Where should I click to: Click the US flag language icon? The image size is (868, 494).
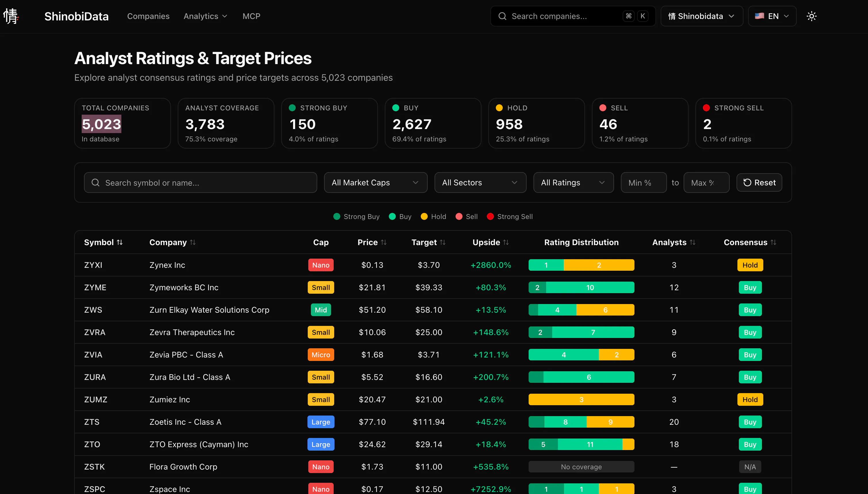pyautogui.click(x=759, y=16)
